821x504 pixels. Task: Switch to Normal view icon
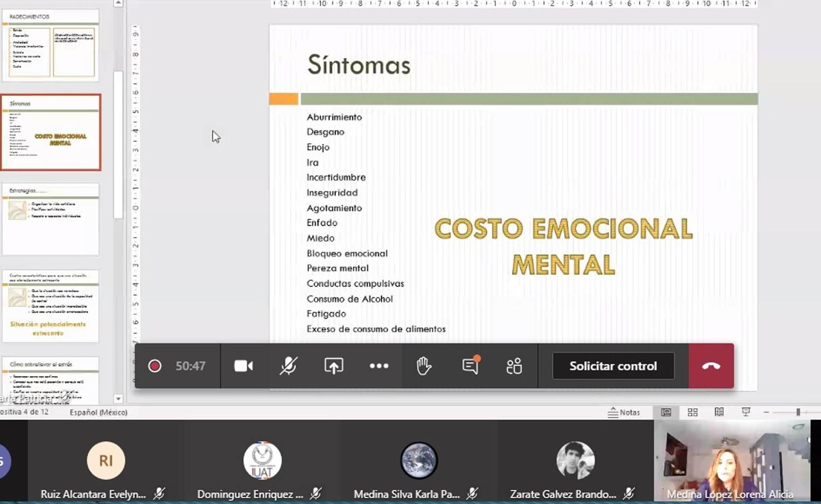666,412
